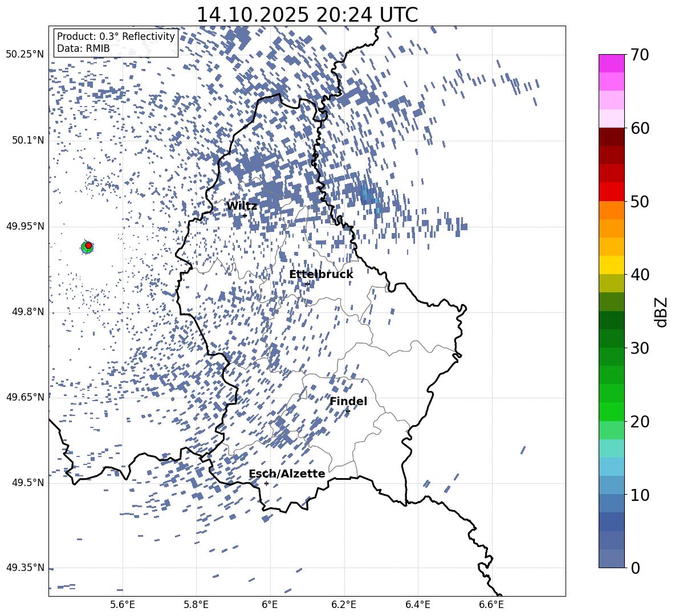Click the 5.8°E longitude label
This screenshot has width=675, height=616.
click(x=196, y=605)
